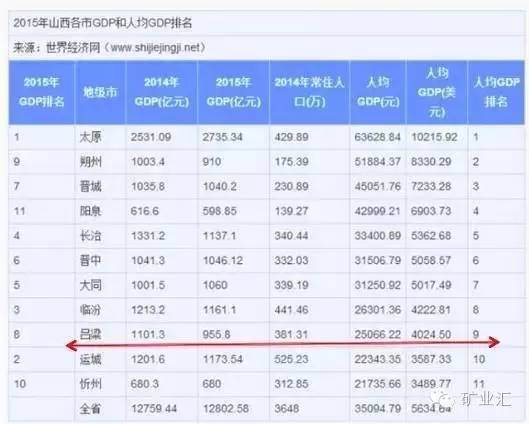This screenshot has width=529, height=424.
Task: Select the '2015年GDP排名' column header
Action: (41, 92)
